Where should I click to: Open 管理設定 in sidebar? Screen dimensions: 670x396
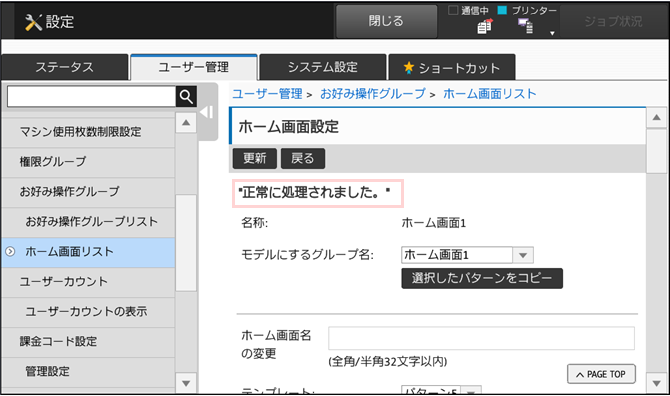click(88, 372)
